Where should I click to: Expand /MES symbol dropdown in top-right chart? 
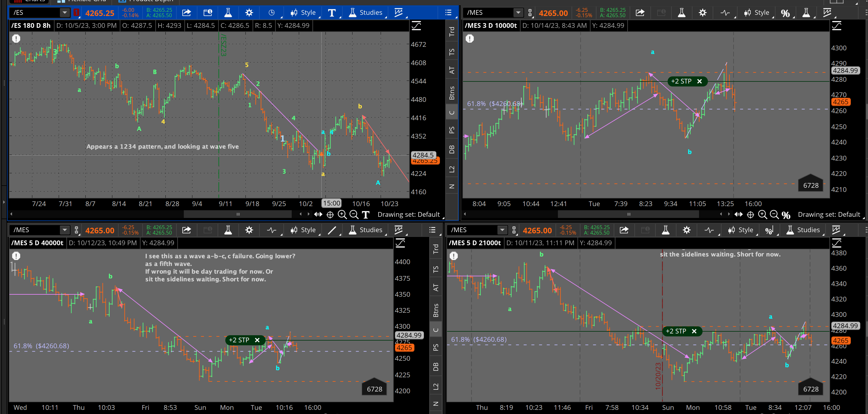point(518,13)
